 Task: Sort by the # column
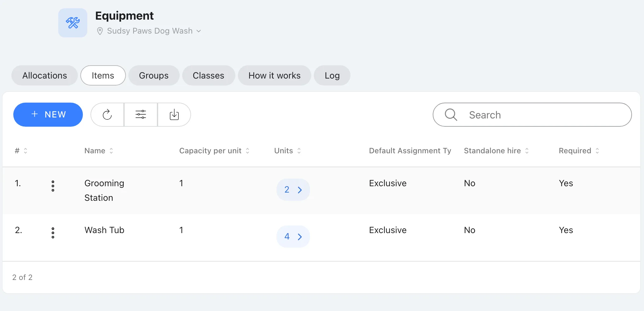21,151
